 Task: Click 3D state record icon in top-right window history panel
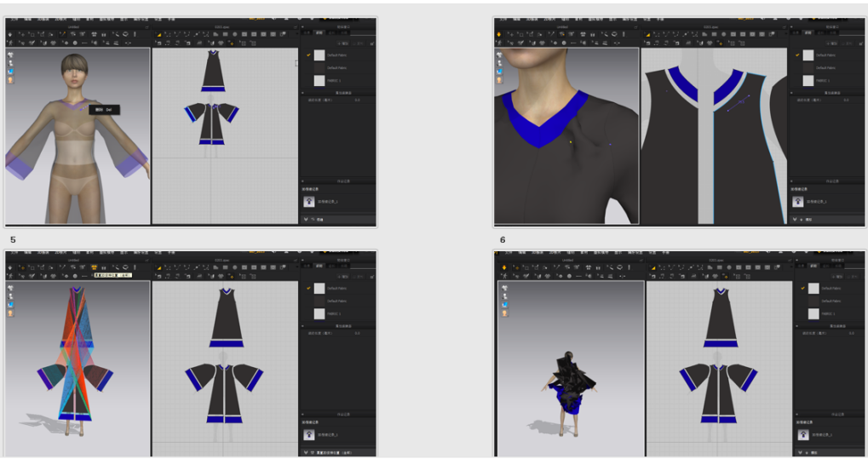(x=798, y=202)
